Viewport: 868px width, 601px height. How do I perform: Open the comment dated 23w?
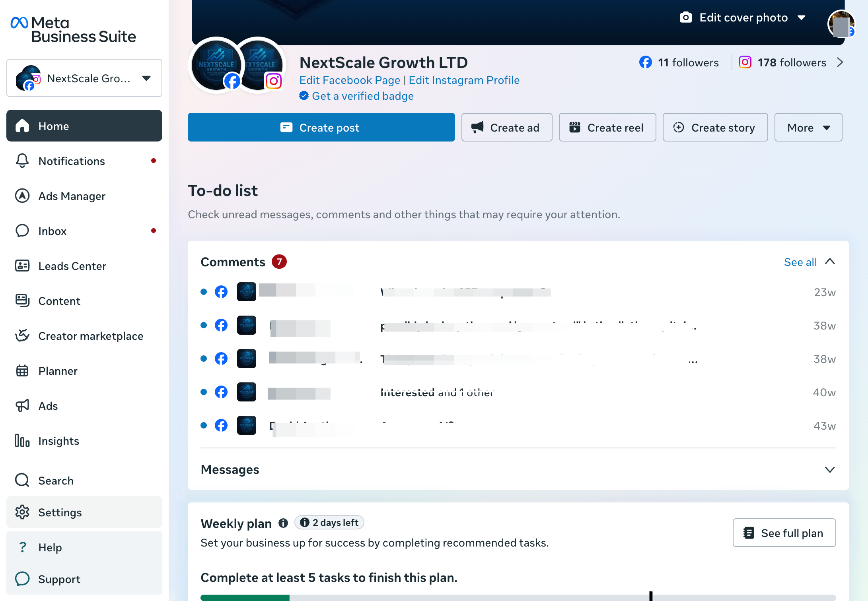(x=518, y=292)
